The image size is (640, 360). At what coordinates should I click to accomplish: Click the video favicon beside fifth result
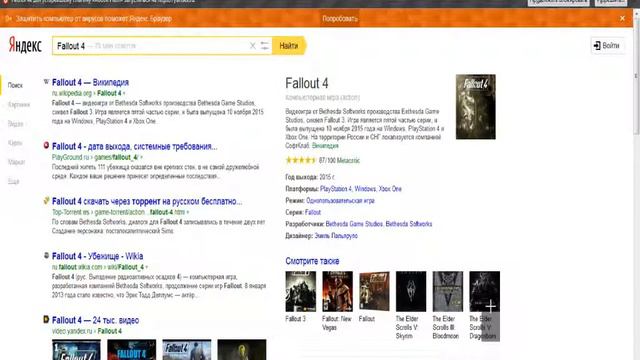point(46,319)
